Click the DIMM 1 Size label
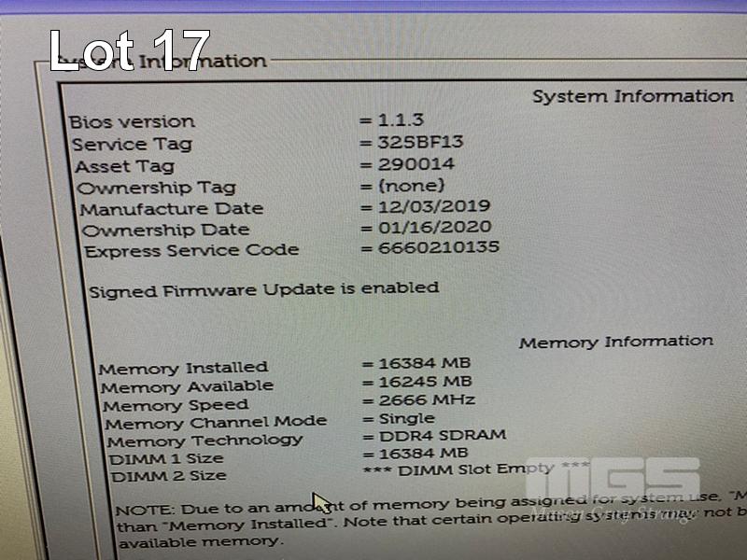 [x=166, y=459]
